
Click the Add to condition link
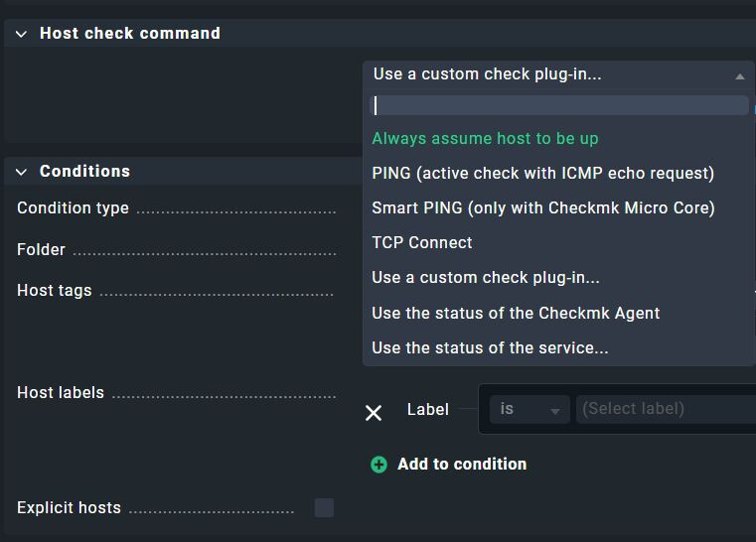click(x=462, y=465)
